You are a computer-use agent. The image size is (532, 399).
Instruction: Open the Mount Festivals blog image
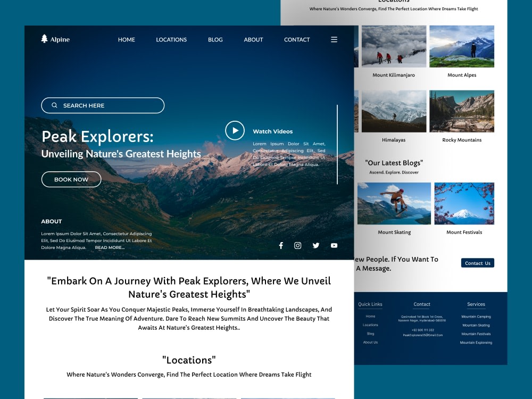[x=464, y=203]
